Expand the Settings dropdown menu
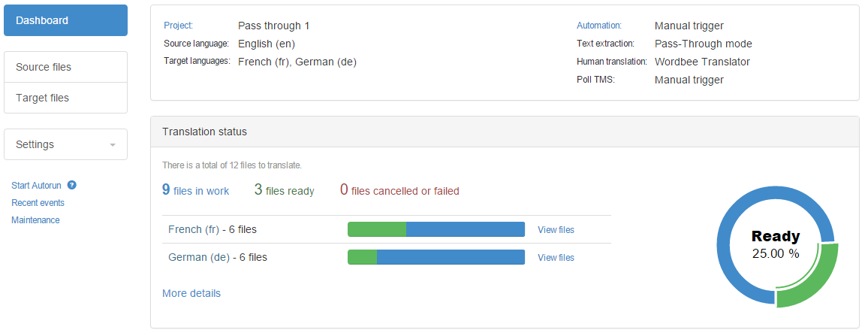 [65, 144]
